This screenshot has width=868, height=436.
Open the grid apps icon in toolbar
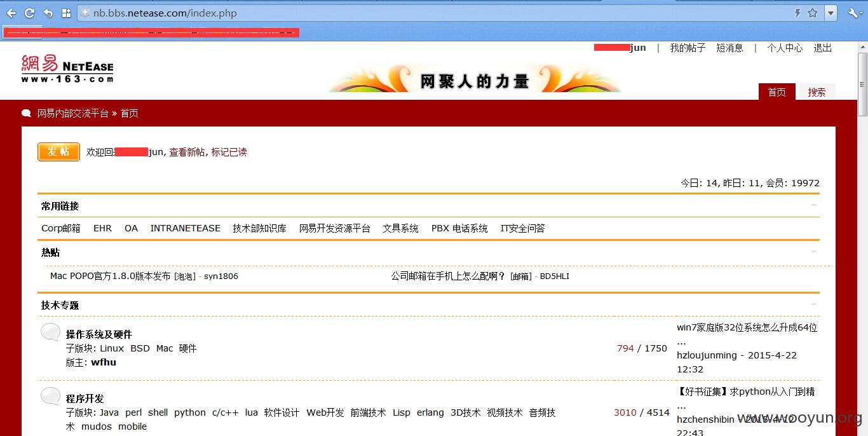66,13
